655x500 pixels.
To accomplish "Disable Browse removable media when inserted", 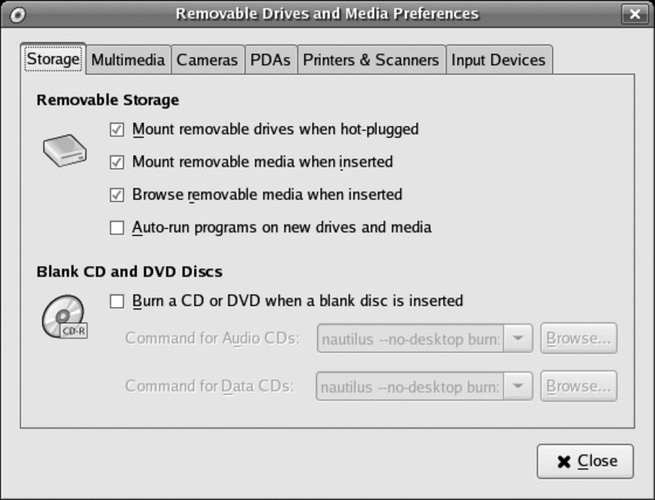I will point(117,195).
